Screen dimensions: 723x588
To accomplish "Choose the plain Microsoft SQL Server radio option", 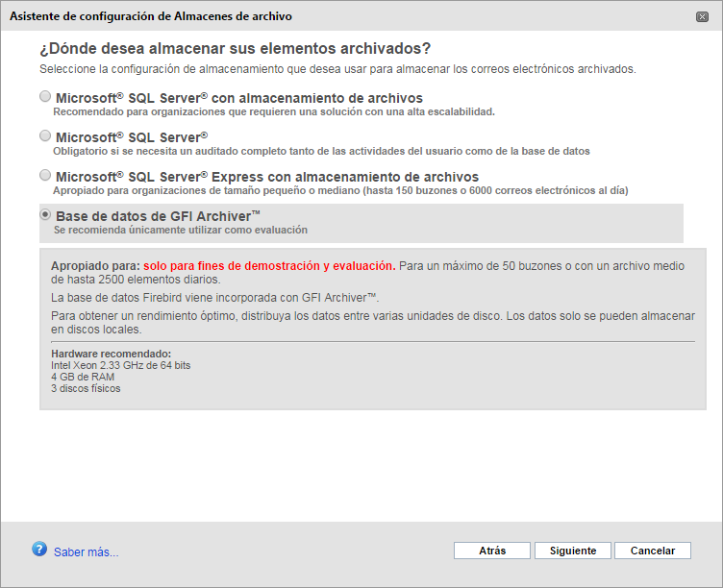I will [45, 135].
